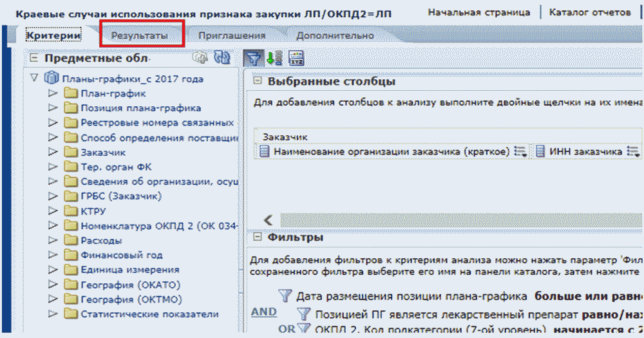The image size is (644, 338).
Task: Click the green arrow sort toolbar icon
Action: pyautogui.click(x=274, y=58)
